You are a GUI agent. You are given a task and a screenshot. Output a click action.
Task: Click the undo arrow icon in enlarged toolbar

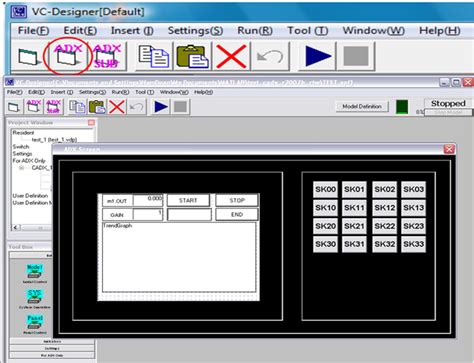tap(270, 56)
